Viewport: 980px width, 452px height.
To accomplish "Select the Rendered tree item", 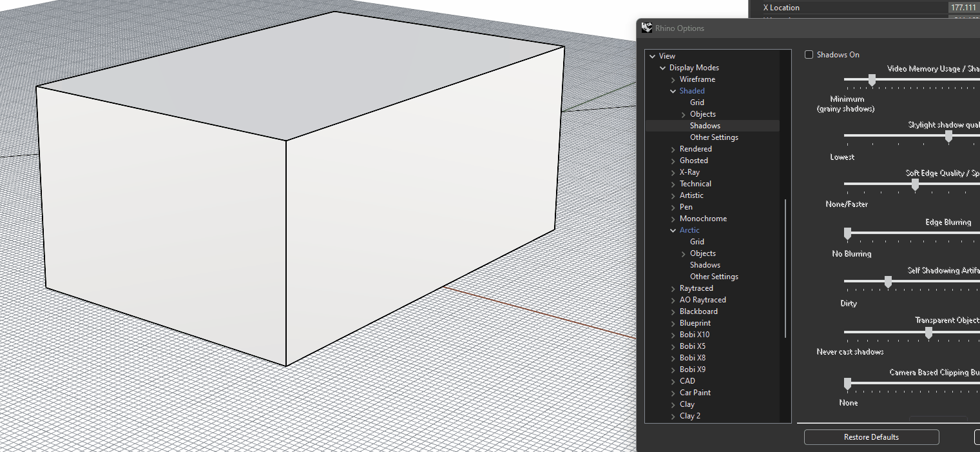I will click(696, 149).
